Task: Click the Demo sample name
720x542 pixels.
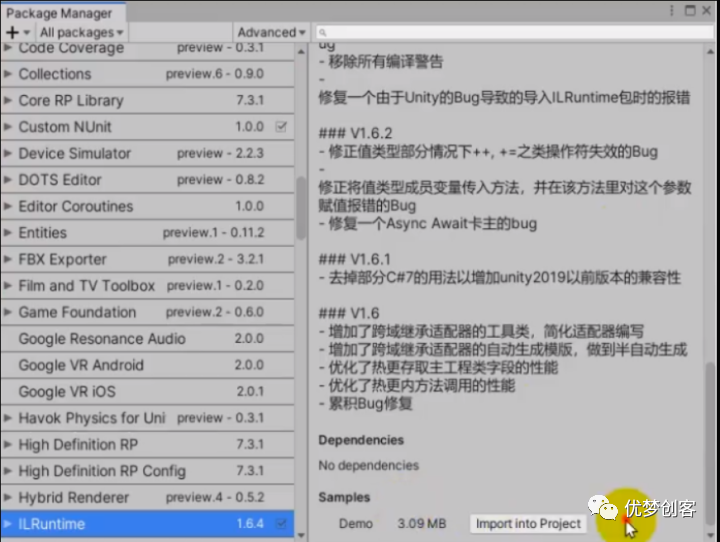Action: [x=356, y=524]
